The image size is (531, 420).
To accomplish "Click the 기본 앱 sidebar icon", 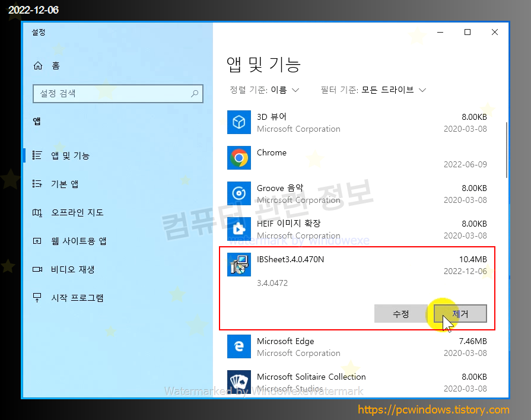I will pos(37,184).
